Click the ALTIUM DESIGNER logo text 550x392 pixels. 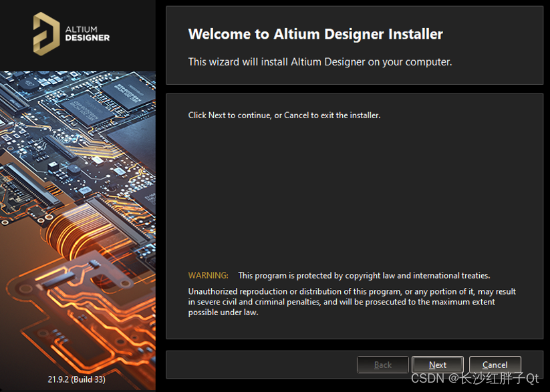(x=87, y=33)
